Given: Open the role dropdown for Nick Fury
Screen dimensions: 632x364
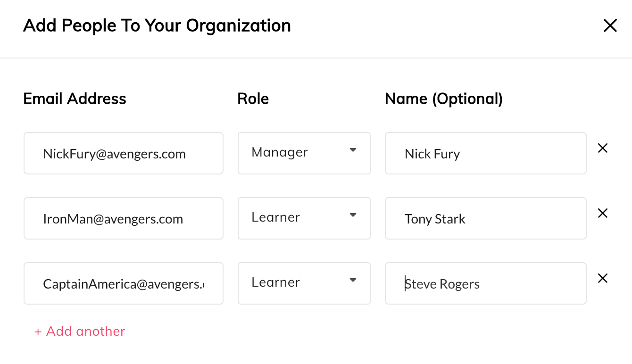Looking at the screenshot, I should (304, 153).
